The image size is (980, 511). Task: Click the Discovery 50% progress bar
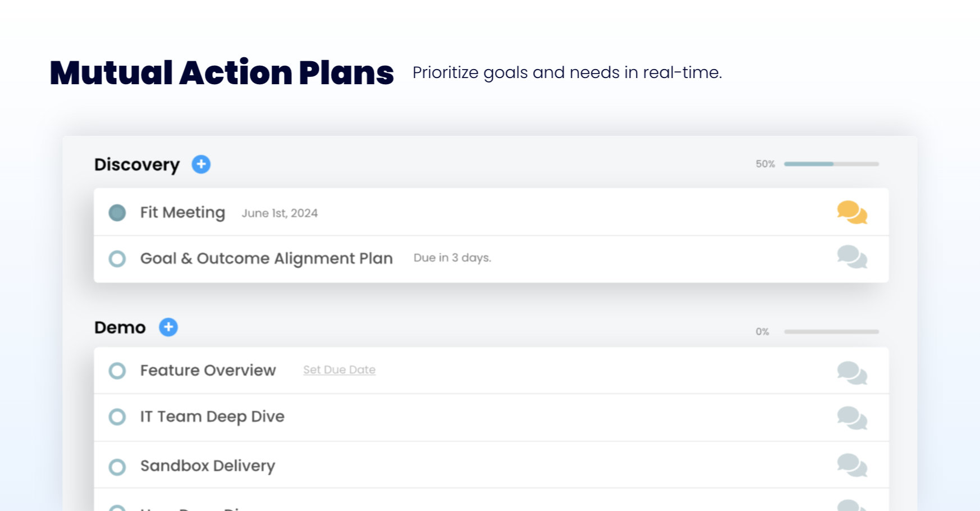(x=831, y=164)
